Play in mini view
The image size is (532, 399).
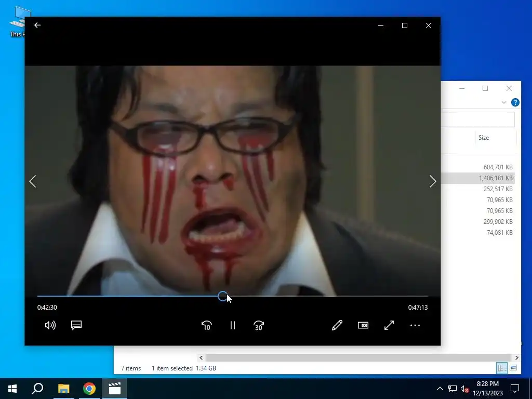pos(363,325)
